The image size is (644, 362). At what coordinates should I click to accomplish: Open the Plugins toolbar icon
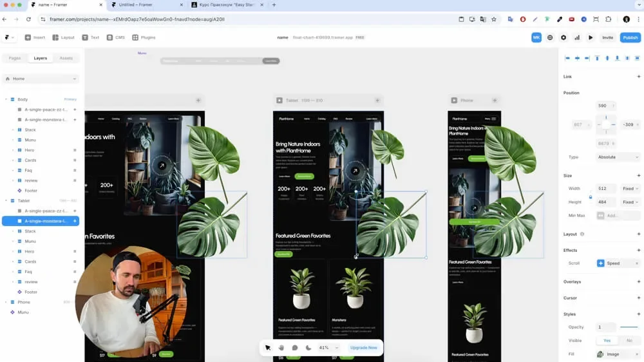(x=144, y=37)
